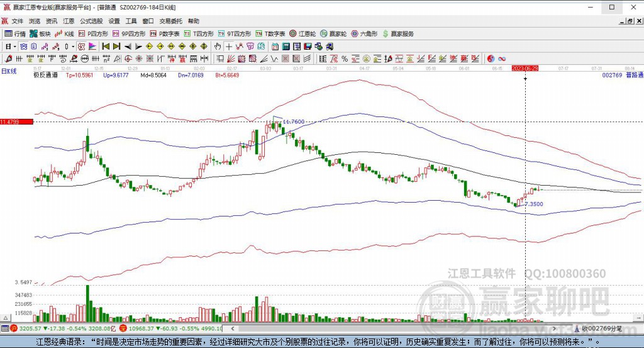Click the scroll-left arrow on horizontal scrollbar
Viewport: 644px width, 348px height.
point(233,328)
